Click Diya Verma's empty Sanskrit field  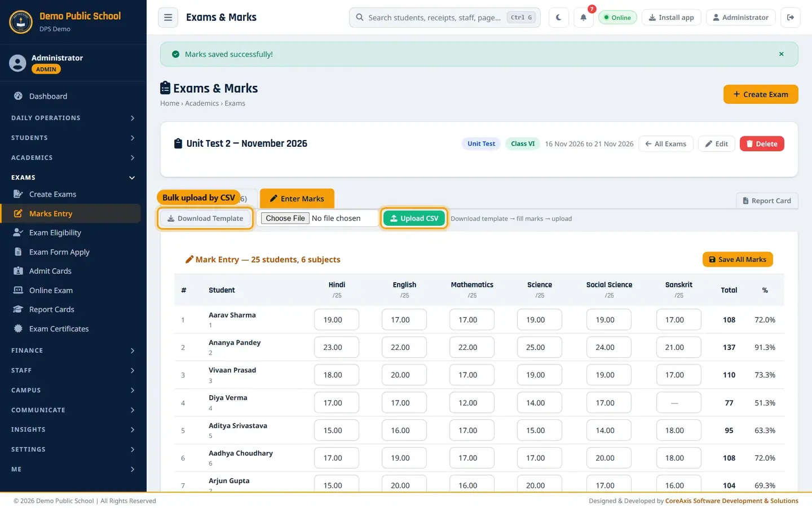(x=679, y=403)
